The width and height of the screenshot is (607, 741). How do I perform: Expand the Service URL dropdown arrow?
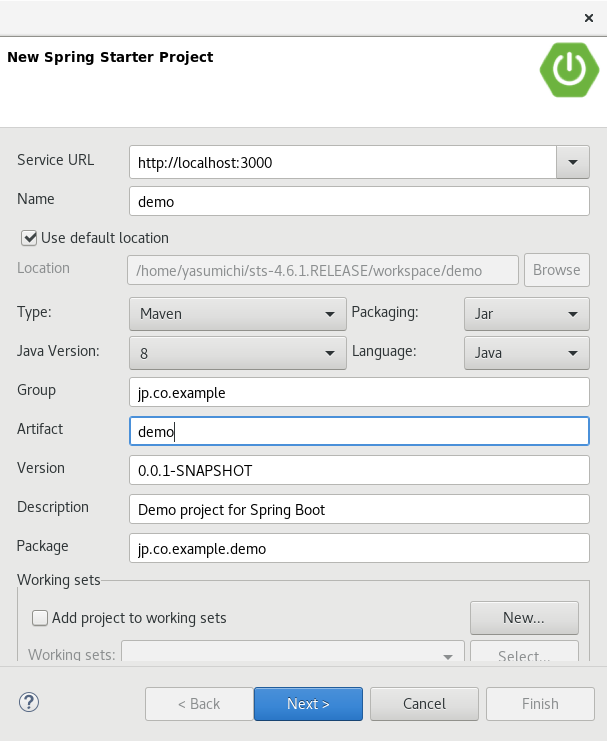point(573,162)
